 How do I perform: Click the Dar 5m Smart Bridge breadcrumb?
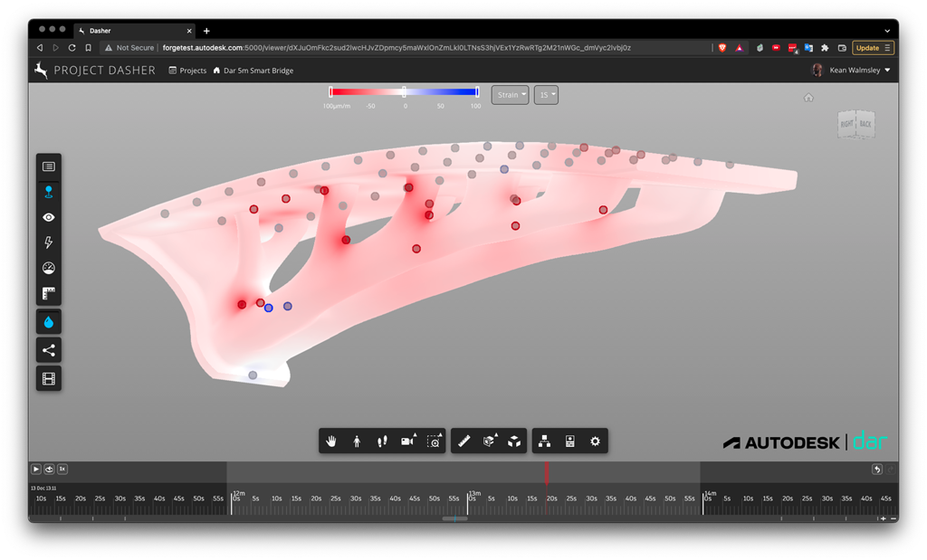click(258, 71)
